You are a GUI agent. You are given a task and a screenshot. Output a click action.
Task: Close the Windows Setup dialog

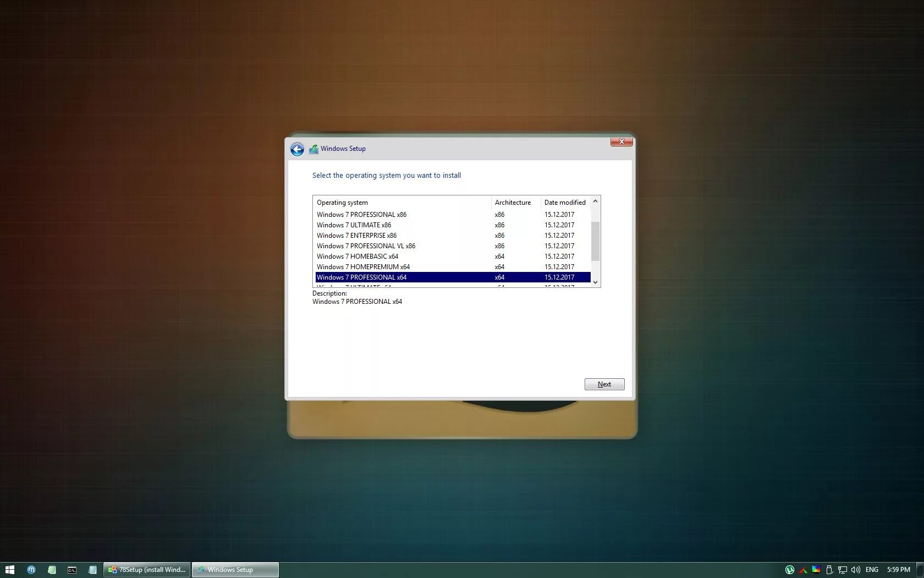tap(621, 141)
